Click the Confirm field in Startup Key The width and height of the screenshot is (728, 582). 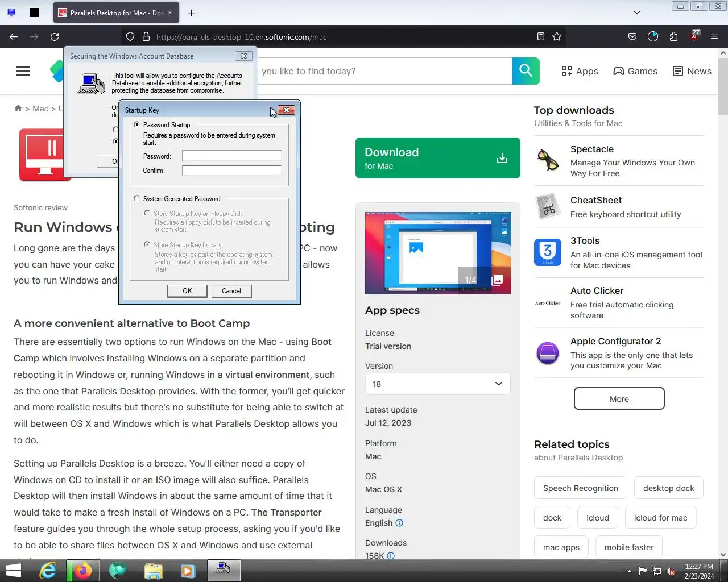[231, 170]
